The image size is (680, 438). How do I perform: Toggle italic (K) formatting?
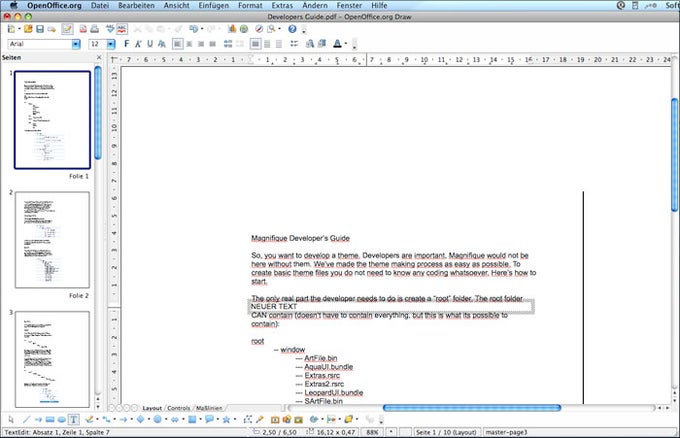(138, 44)
